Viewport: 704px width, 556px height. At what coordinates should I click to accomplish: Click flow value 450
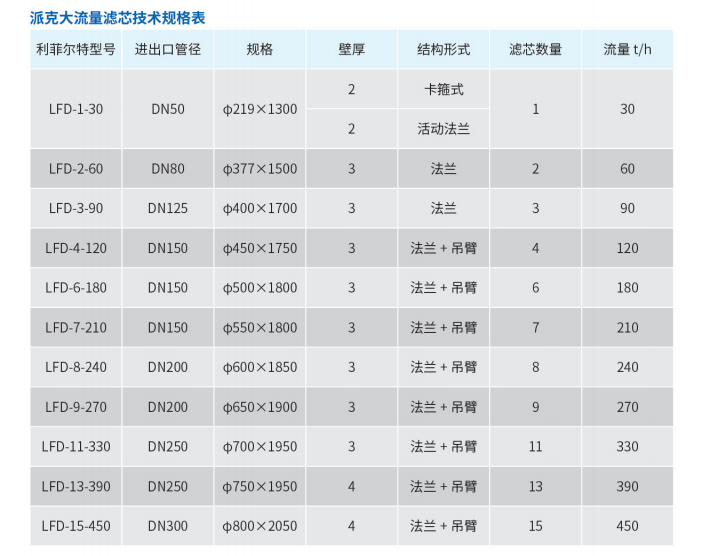tap(627, 526)
